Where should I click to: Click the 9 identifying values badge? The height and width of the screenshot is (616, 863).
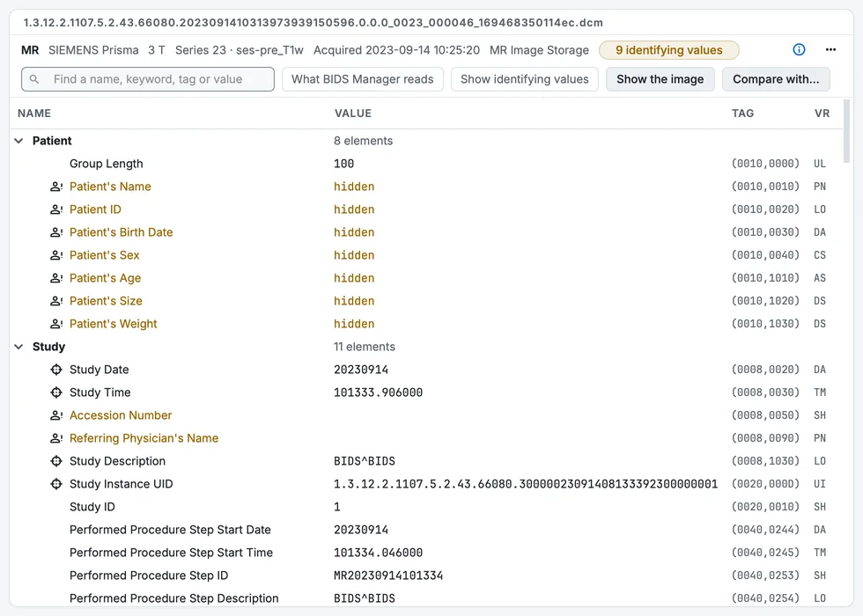click(x=668, y=50)
